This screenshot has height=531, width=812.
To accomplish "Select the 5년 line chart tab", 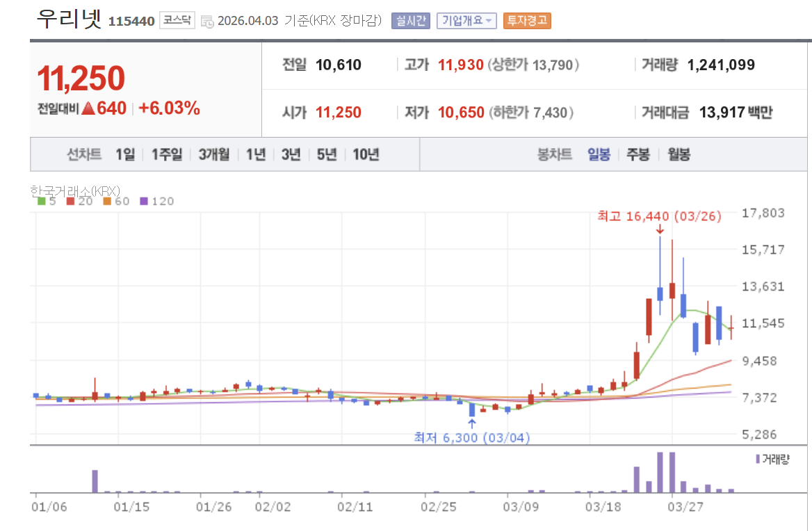I will 327,154.
